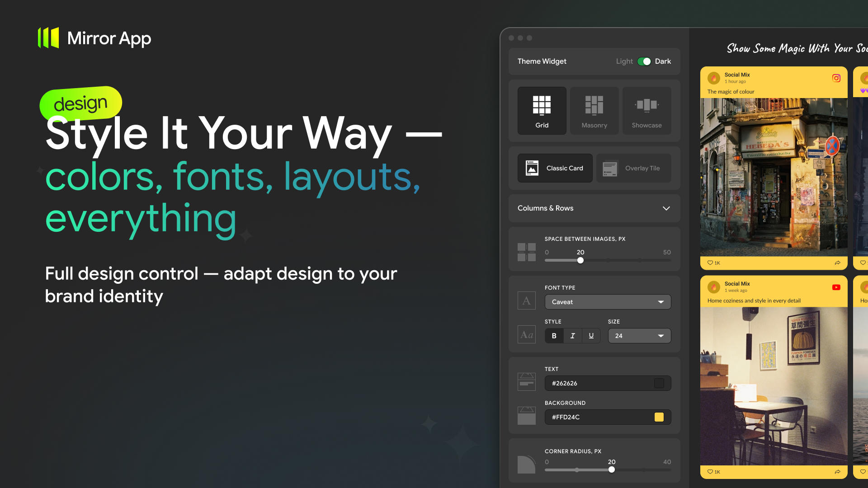Click the heart like icon on first card

710,263
